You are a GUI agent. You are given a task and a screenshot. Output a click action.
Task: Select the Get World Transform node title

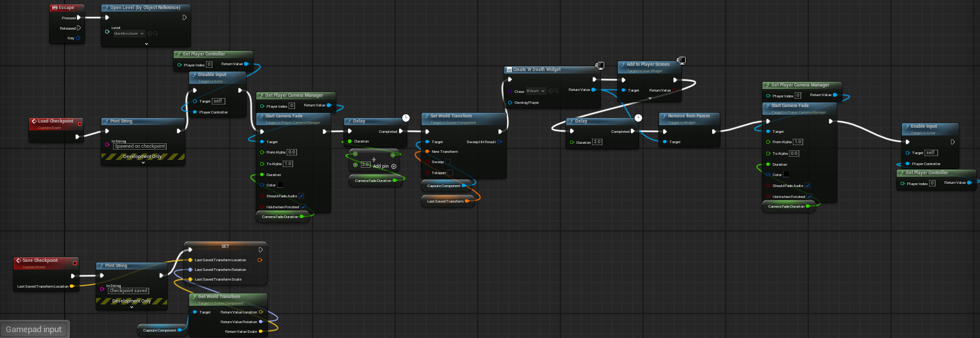(219, 297)
